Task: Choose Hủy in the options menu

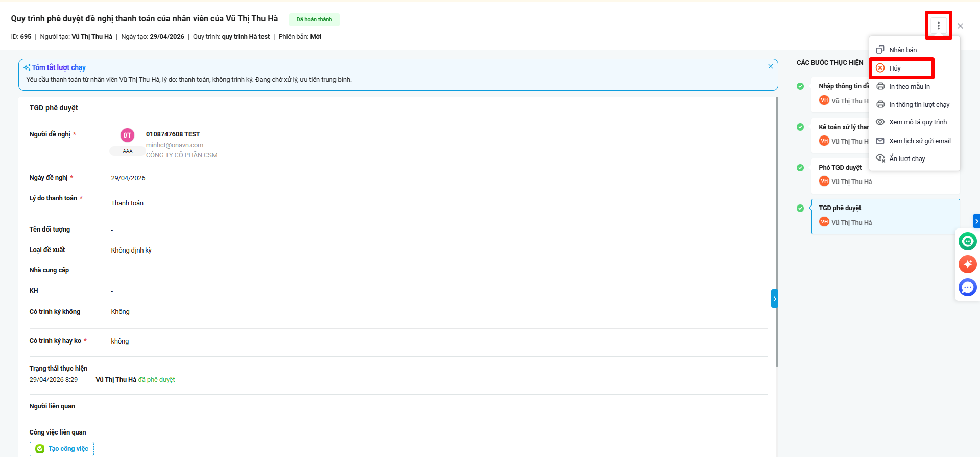Action: pos(915,68)
